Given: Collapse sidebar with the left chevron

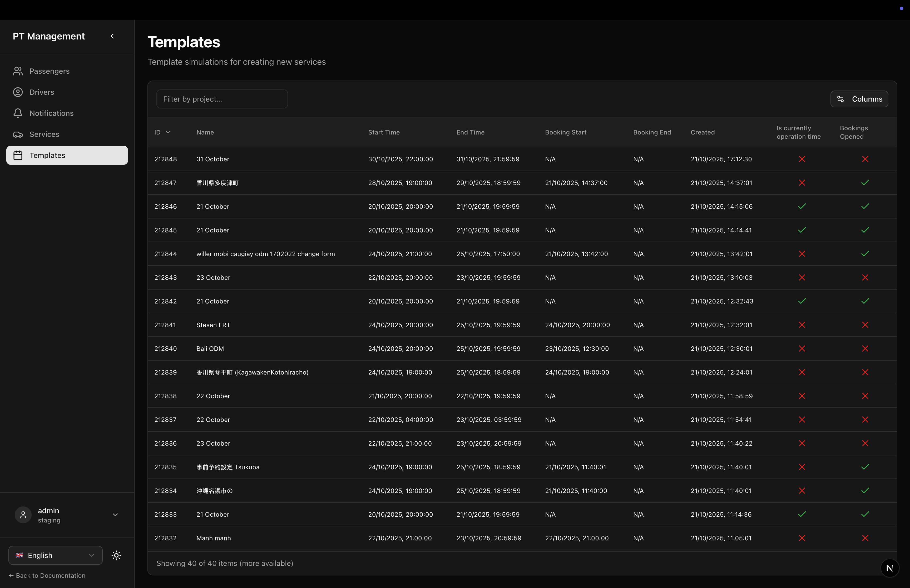Looking at the screenshot, I should [x=112, y=36].
